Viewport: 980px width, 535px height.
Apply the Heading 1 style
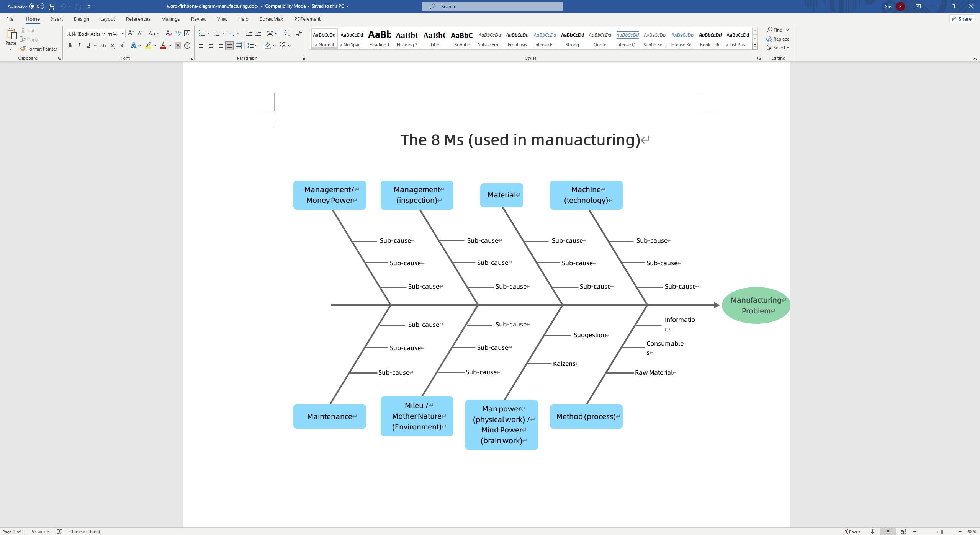(379, 38)
